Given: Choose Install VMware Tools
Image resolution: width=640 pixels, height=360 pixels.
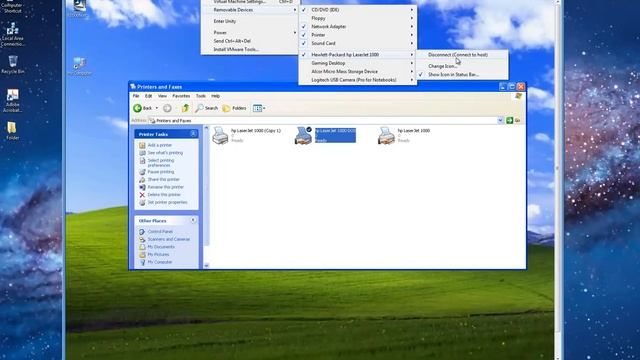Looking at the screenshot, I should click(x=236, y=49).
